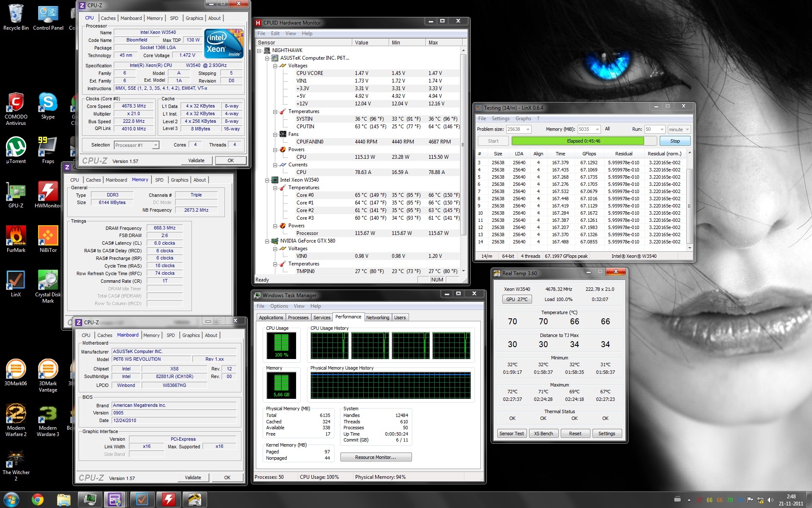Collapse the Intel Xeon W3540 sensor node
Image resolution: width=812 pixels, height=508 pixels.
[267, 180]
